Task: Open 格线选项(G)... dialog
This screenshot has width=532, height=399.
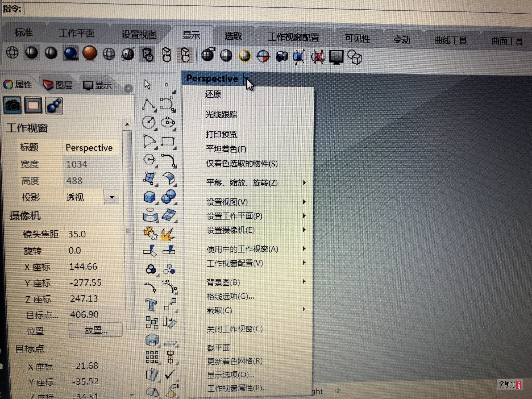Action: click(230, 296)
